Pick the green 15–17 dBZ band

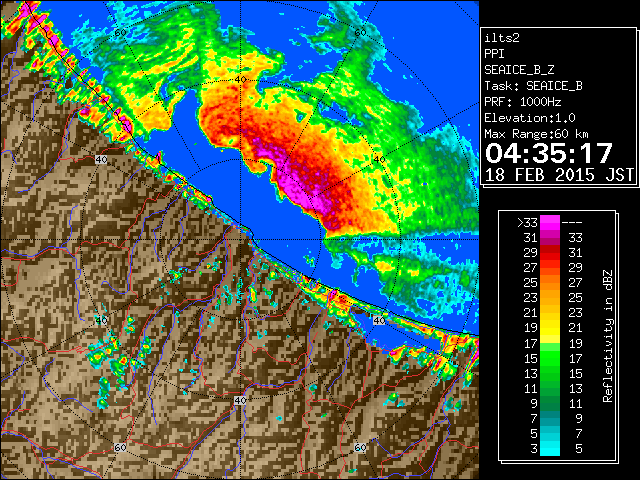550,358
